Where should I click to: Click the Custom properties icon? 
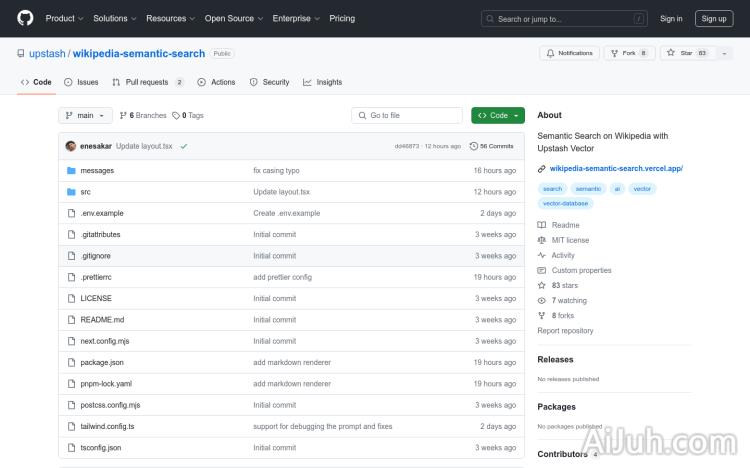(541, 270)
